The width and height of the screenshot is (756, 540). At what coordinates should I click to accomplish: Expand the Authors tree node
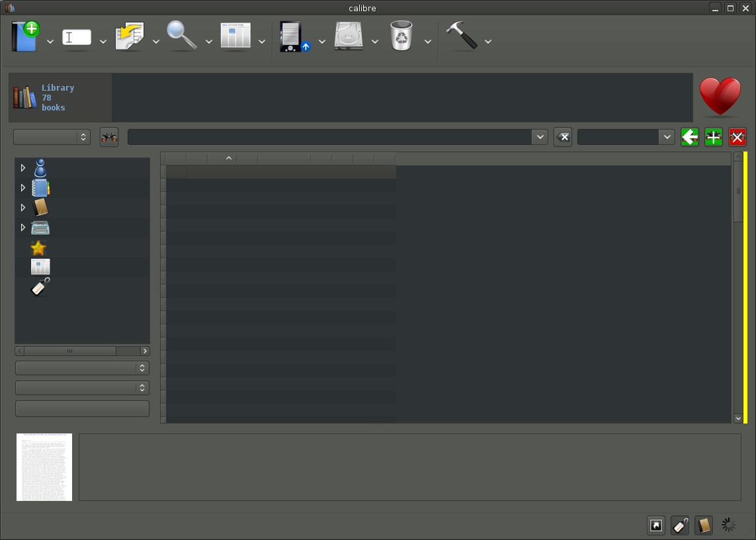point(22,168)
